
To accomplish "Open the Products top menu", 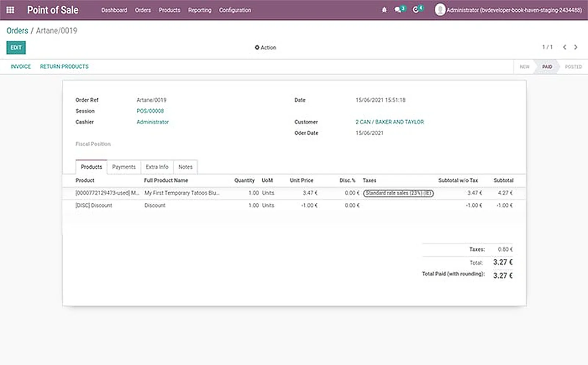I will point(169,10).
